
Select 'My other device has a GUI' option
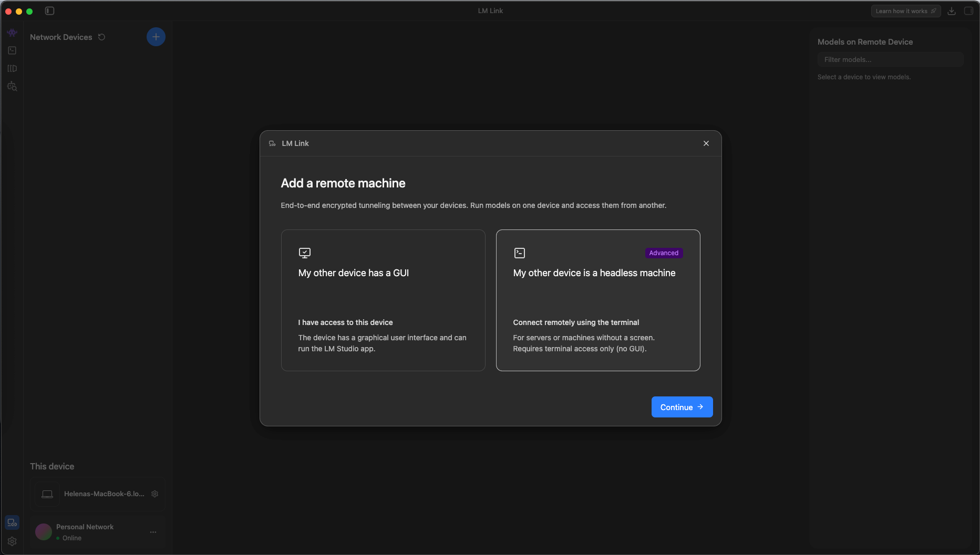383,300
